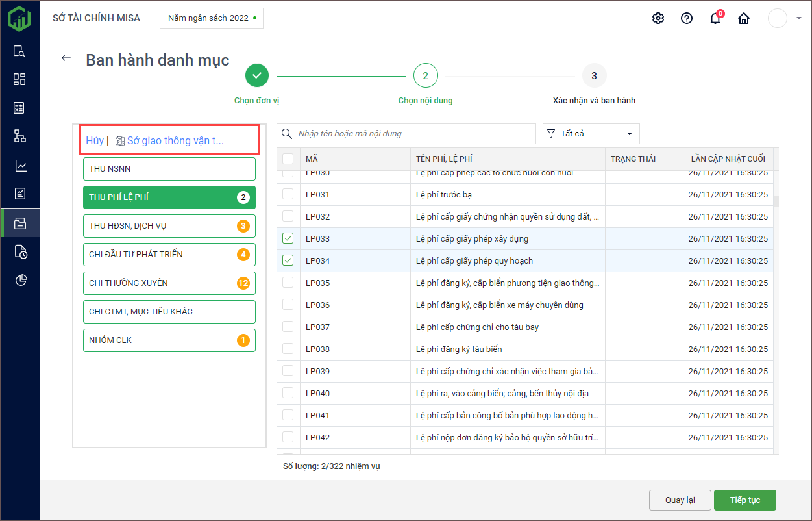812x521 pixels.
Task: Toggle the select-all header checkbox
Action: point(288,159)
